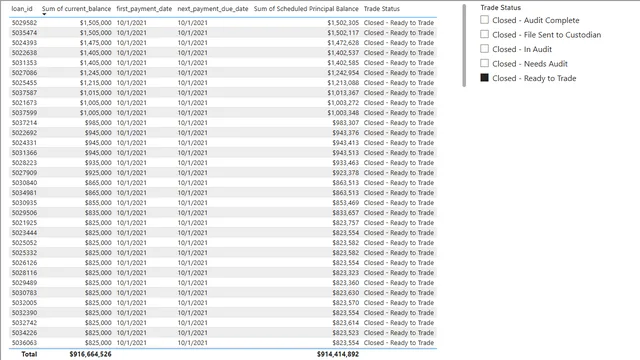Viewport: 640px width, 360px height.
Task: Select loan_id 5028223
Action: [24, 163]
